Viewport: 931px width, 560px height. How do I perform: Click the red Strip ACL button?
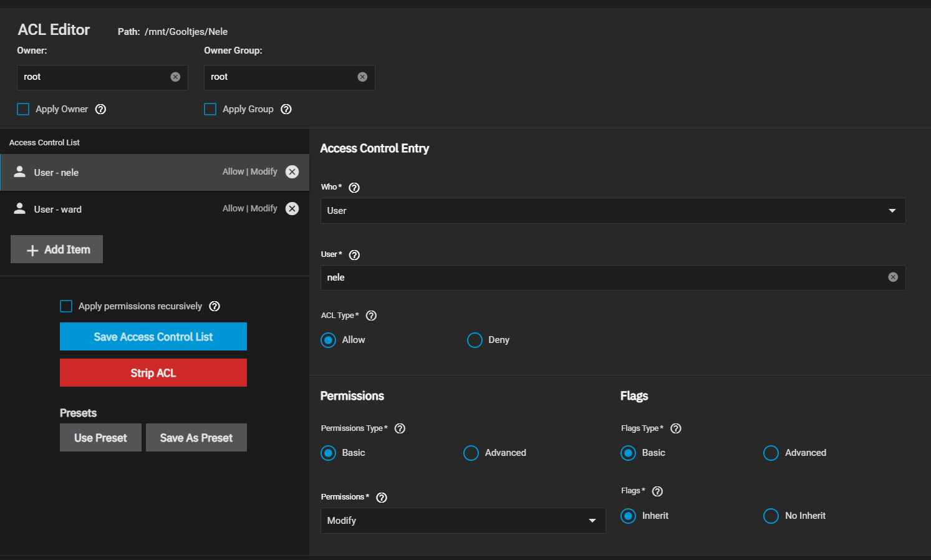tap(153, 373)
